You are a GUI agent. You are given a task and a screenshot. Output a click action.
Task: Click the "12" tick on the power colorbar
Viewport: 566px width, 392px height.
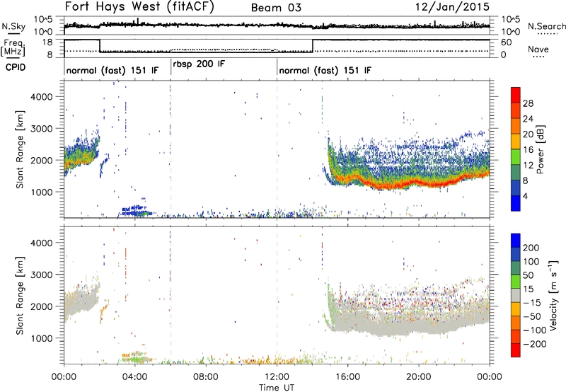pyautogui.click(x=528, y=166)
